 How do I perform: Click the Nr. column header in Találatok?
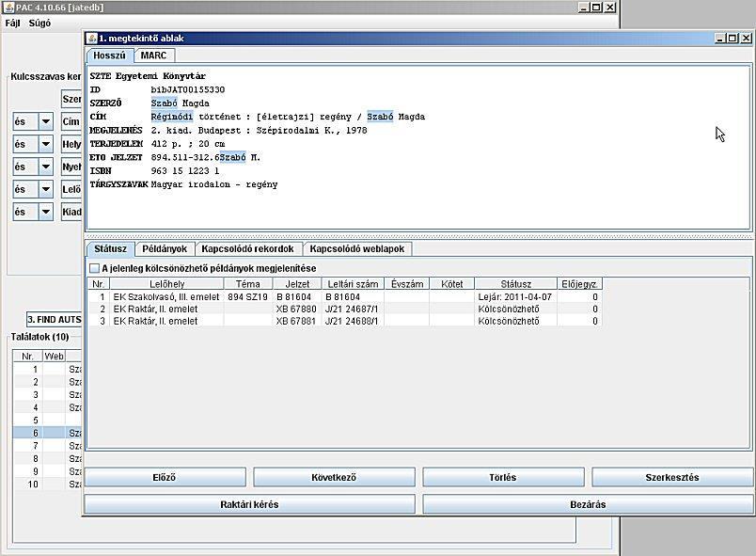27,356
